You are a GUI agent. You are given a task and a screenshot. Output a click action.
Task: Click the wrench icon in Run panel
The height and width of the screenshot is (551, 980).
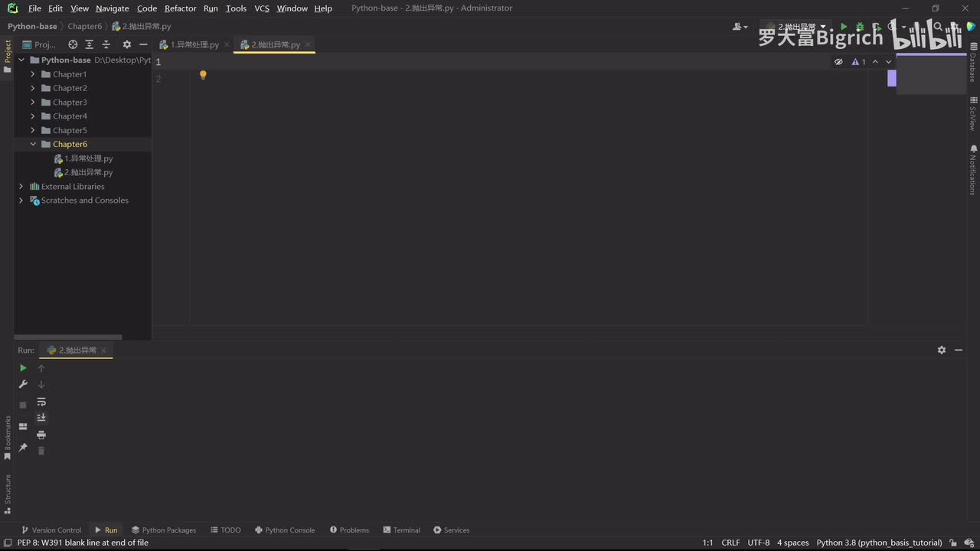pyautogui.click(x=23, y=384)
